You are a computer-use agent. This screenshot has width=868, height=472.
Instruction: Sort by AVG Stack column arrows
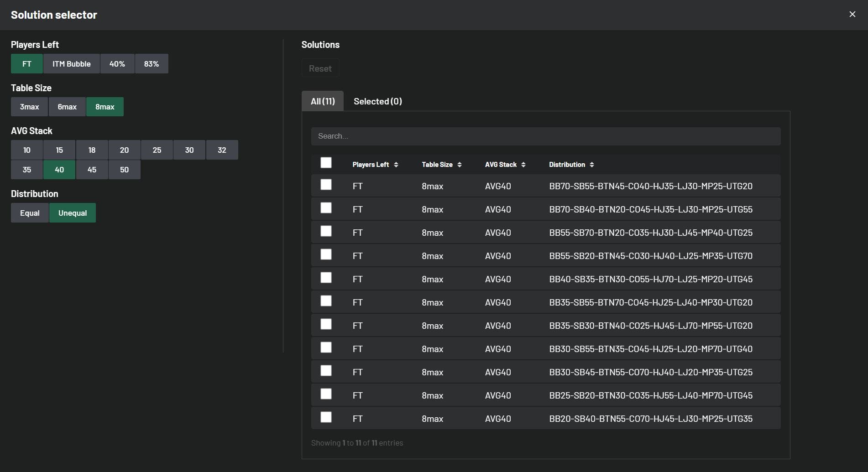pos(523,165)
